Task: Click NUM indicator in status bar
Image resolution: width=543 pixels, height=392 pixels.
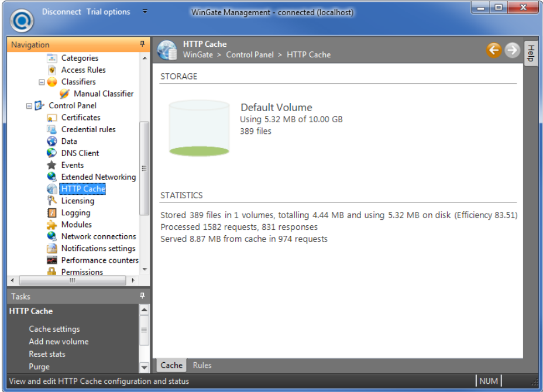Action: point(489,381)
